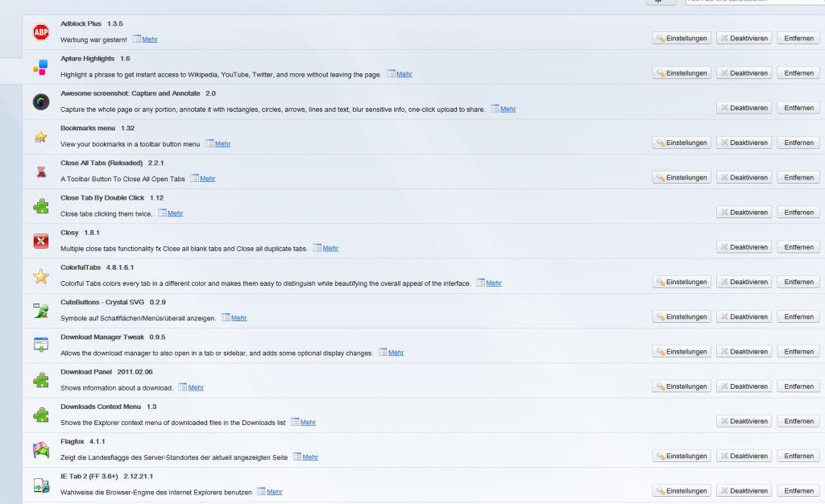Screen dimensions: 825x504
Task: Follow the Mehr link for Downloads Context Menu
Action: [308, 422]
